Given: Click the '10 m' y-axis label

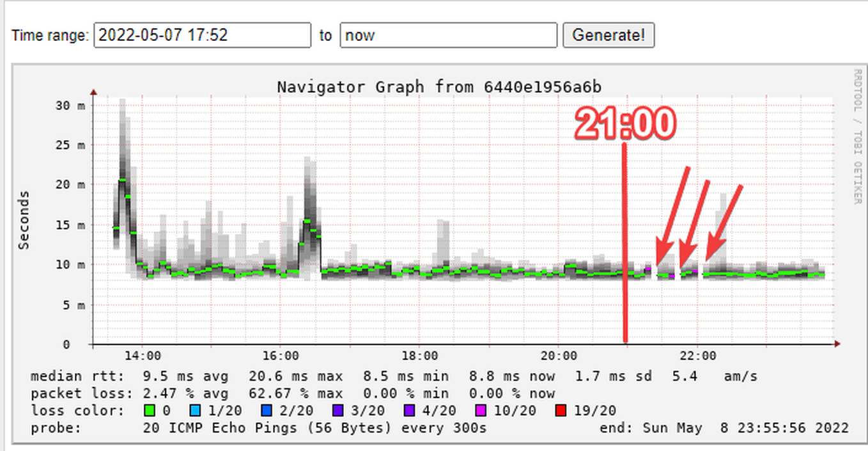Looking at the screenshot, I should tap(70, 264).
